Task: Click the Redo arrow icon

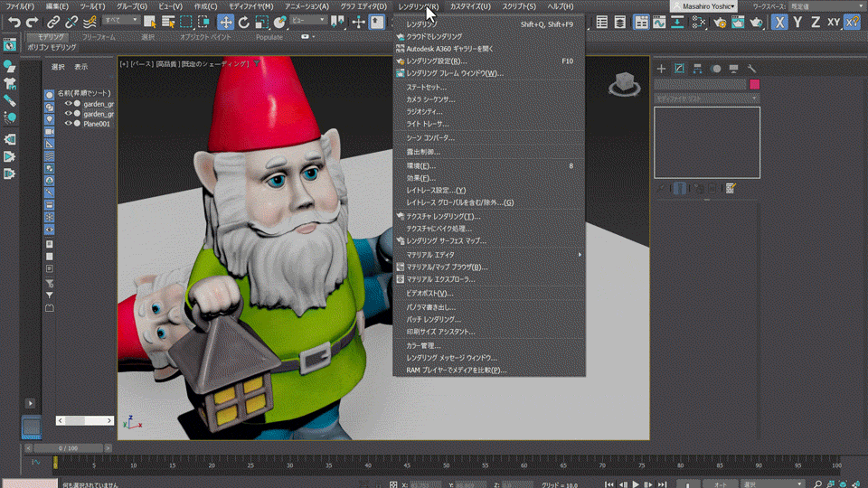Action: tap(33, 22)
